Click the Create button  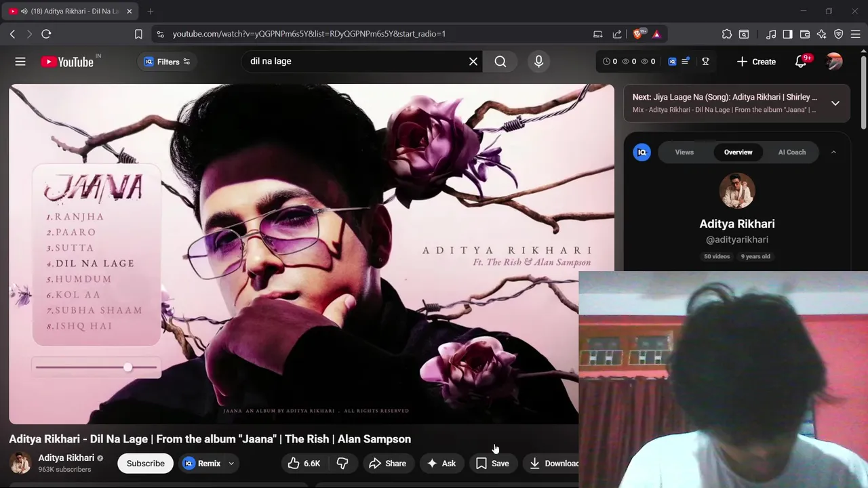point(756,62)
